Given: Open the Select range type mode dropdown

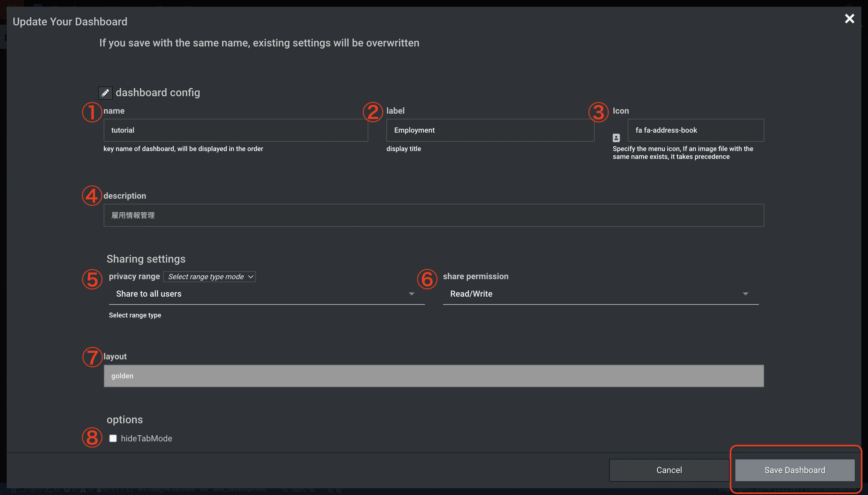Looking at the screenshot, I should 209,276.
